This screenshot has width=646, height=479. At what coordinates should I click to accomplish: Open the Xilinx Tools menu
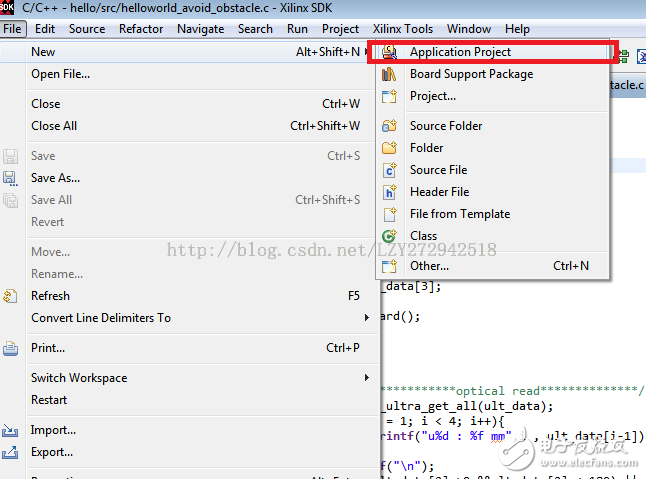(x=402, y=29)
